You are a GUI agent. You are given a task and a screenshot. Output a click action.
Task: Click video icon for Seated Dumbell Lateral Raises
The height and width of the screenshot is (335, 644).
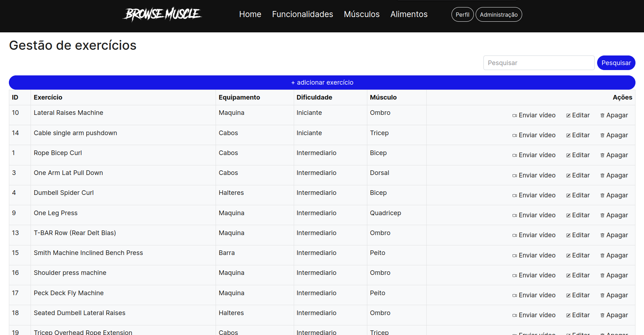pos(514,315)
